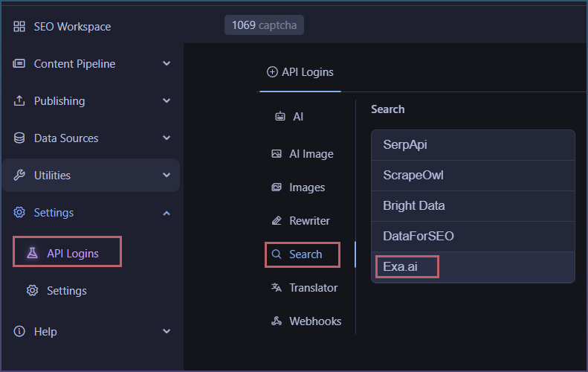The image size is (588, 372).
Task: Click the Publishing upload icon
Action: click(19, 100)
